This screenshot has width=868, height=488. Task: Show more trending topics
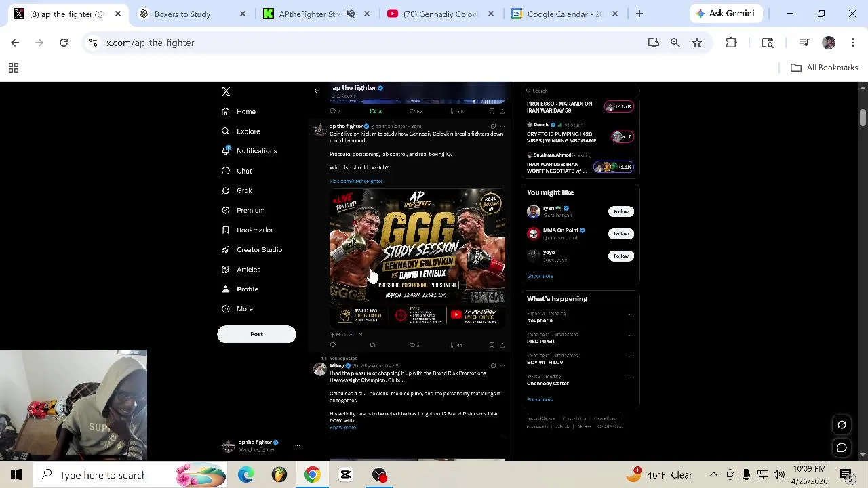[x=540, y=400]
